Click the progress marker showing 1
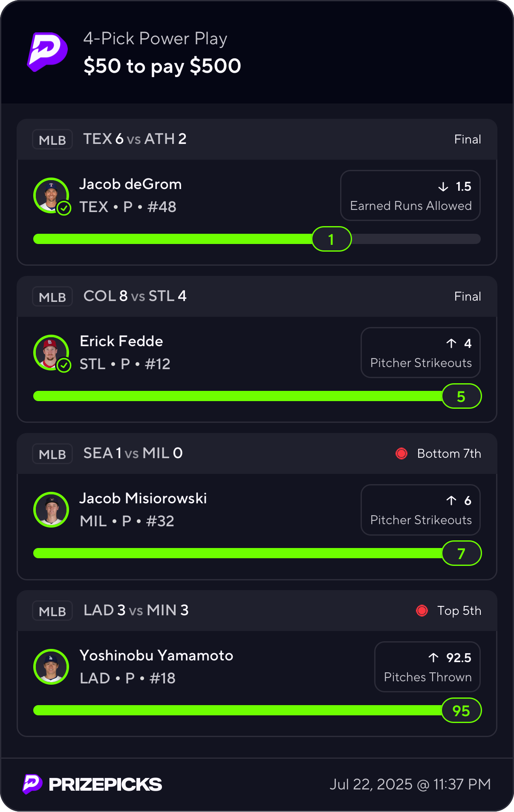This screenshot has height=812, width=514. pyautogui.click(x=332, y=239)
